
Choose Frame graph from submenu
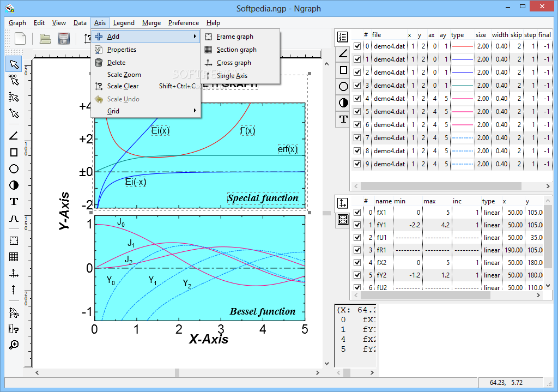240,37
